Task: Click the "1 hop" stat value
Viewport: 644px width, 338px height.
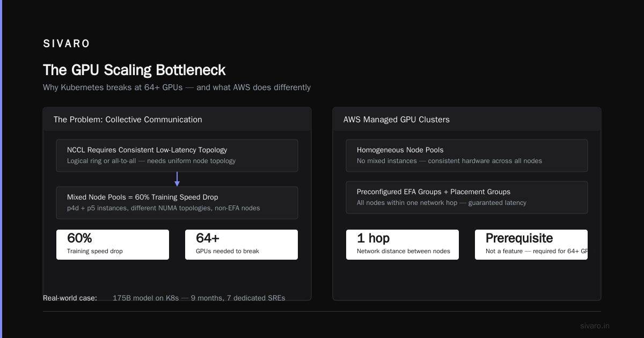Action: tap(374, 238)
